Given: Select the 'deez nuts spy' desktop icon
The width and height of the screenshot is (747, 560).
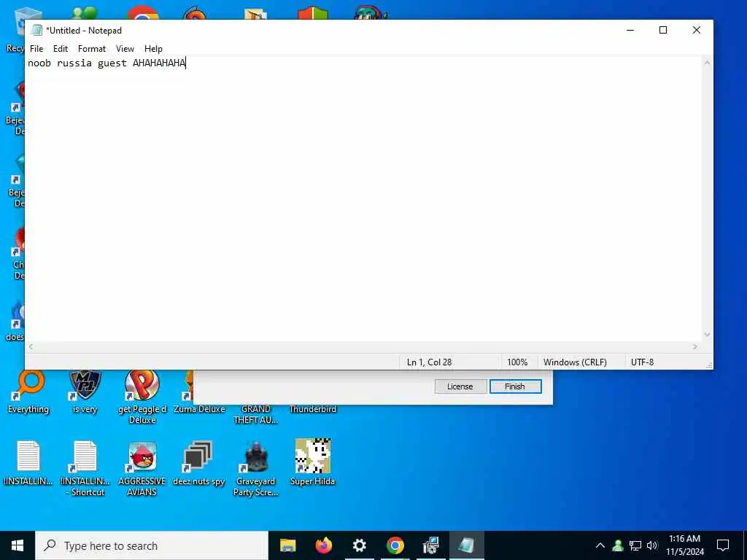Looking at the screenshot, I should 198,463.
